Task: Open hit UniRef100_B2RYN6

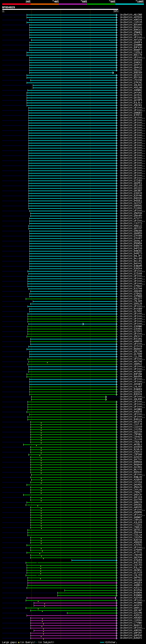Action: [131, 196]
